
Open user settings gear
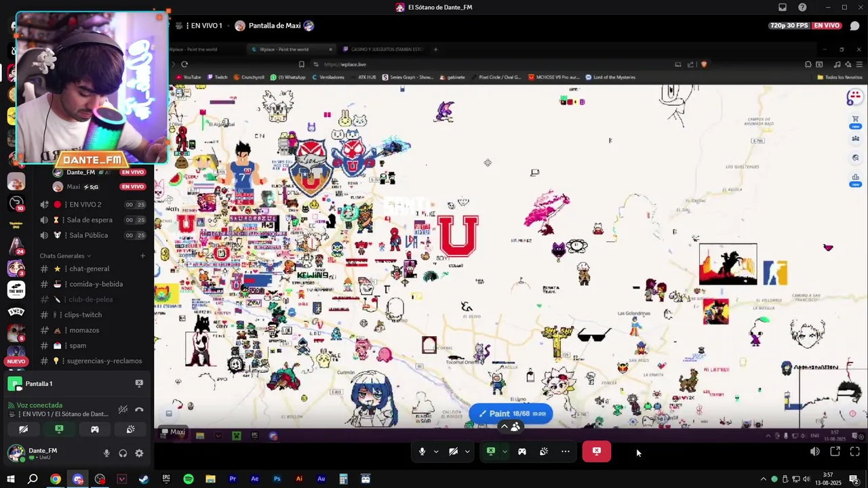click(139, 453)
